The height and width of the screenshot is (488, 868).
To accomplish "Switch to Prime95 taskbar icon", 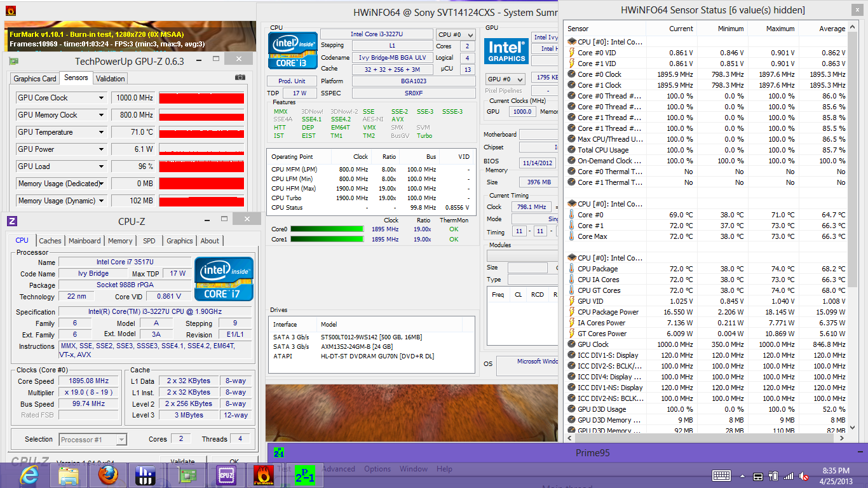I will tap(304, 475).
